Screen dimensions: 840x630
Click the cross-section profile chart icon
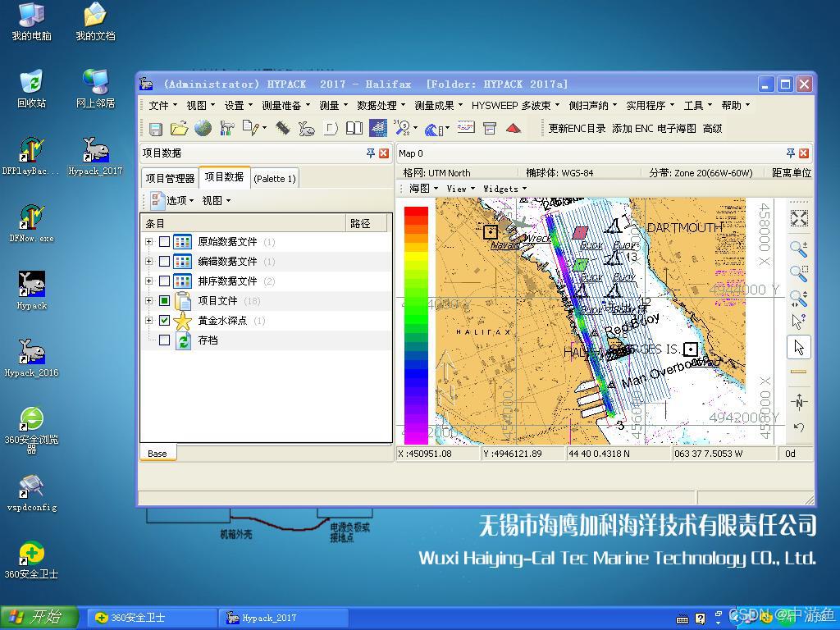point(466,127)
